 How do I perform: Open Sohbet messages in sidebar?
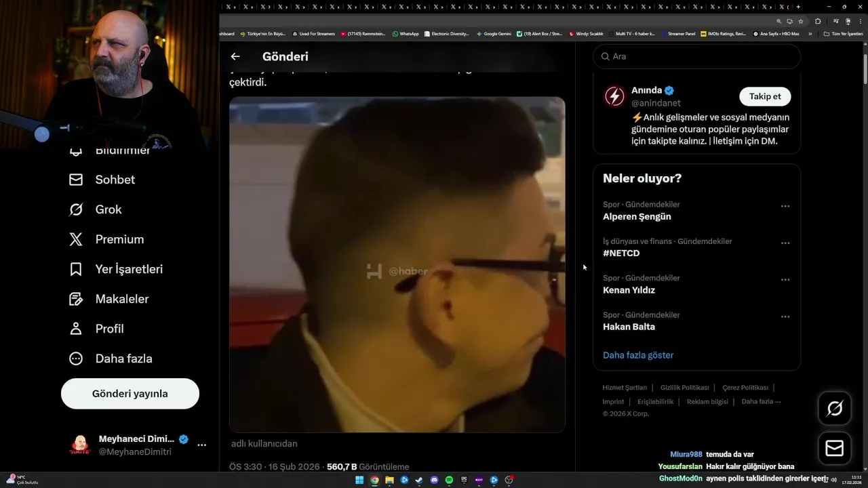(102, 180)
